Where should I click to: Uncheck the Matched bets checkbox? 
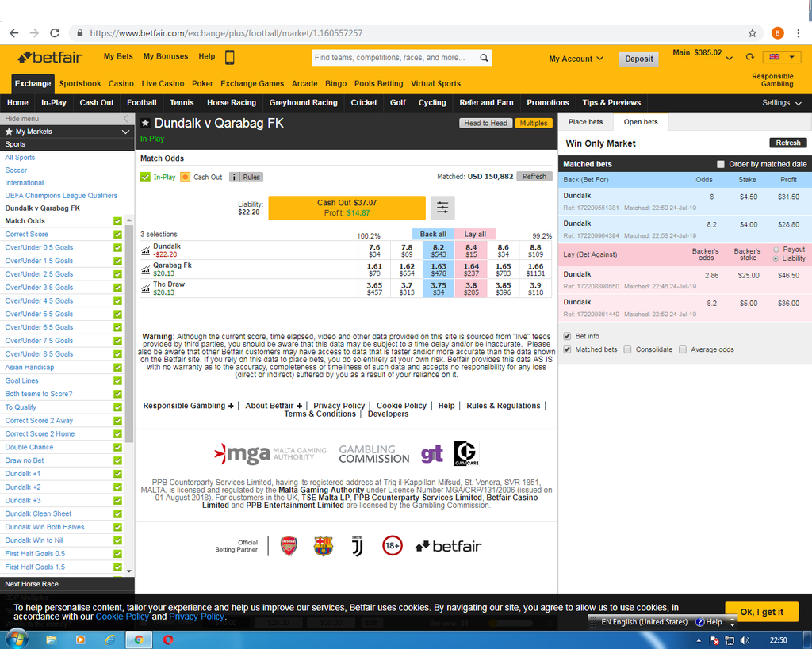567,349
